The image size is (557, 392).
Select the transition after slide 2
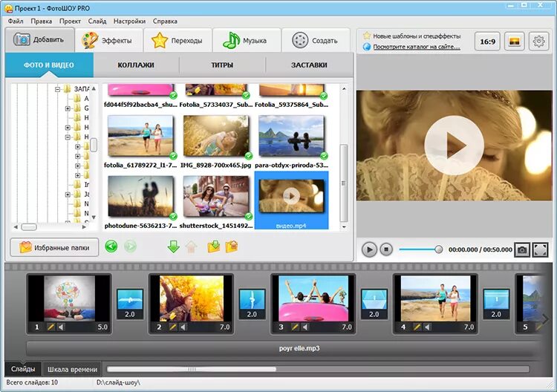pos(253,304)
